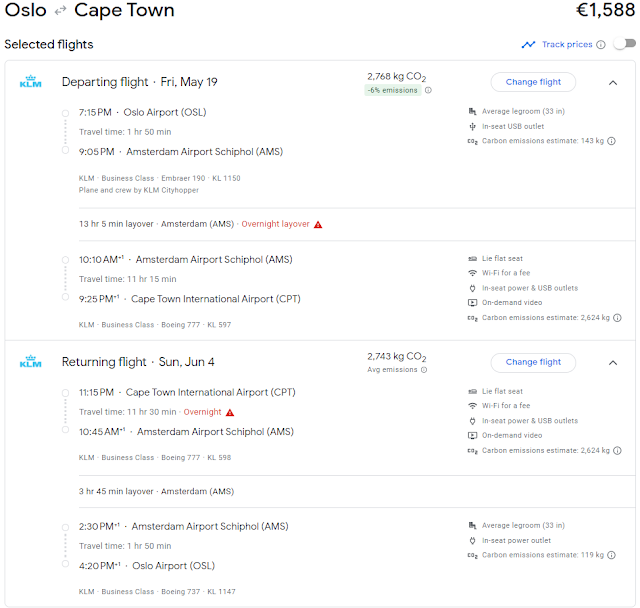Click the Track prices label
640x608 pixels.
567,44
